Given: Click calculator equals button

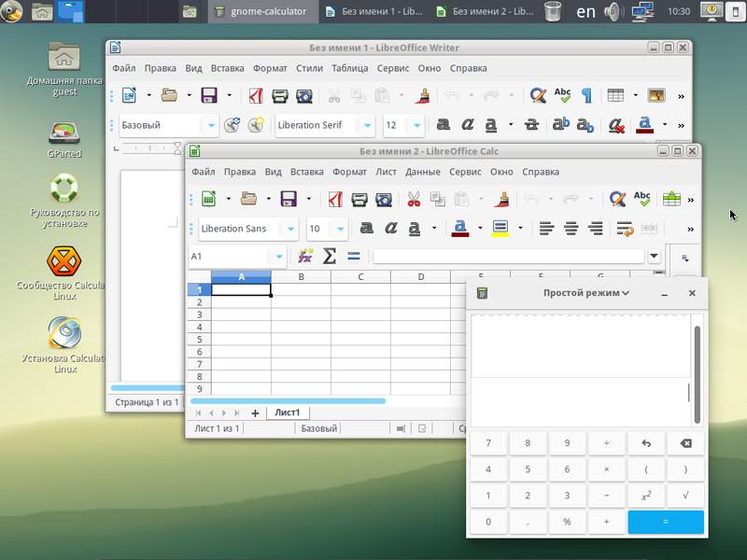Looking at the screenshot, I should point(666,522).
